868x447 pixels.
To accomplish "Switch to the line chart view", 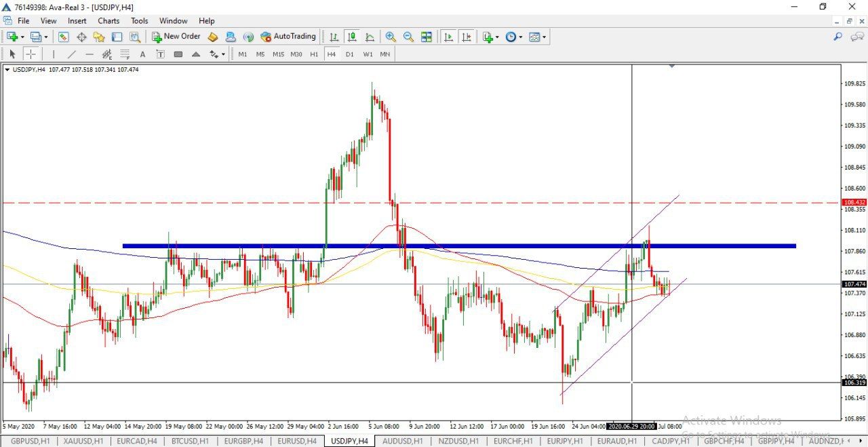I will (x=370, y=37).
